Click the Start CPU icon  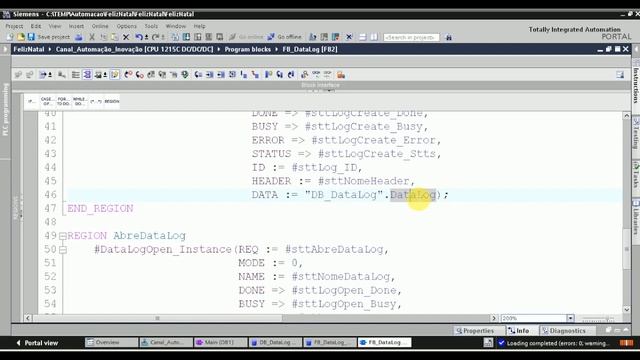click(324, 37)
